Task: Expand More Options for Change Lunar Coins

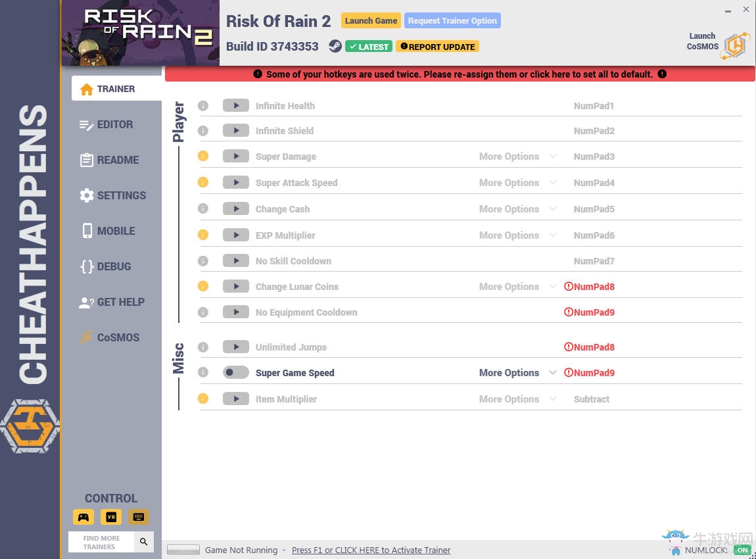Action: point(518,287)
